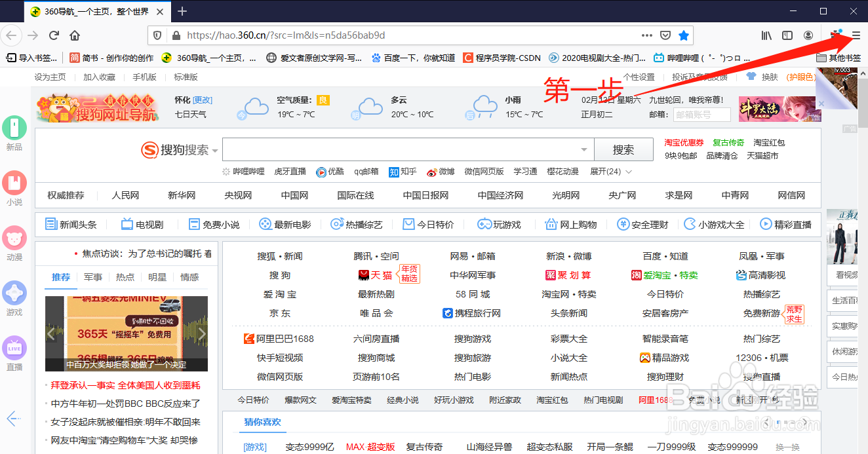This screenshot has height=454, width=868.
Task: Open the 携程旅行网 link
Action: (472, 313)
